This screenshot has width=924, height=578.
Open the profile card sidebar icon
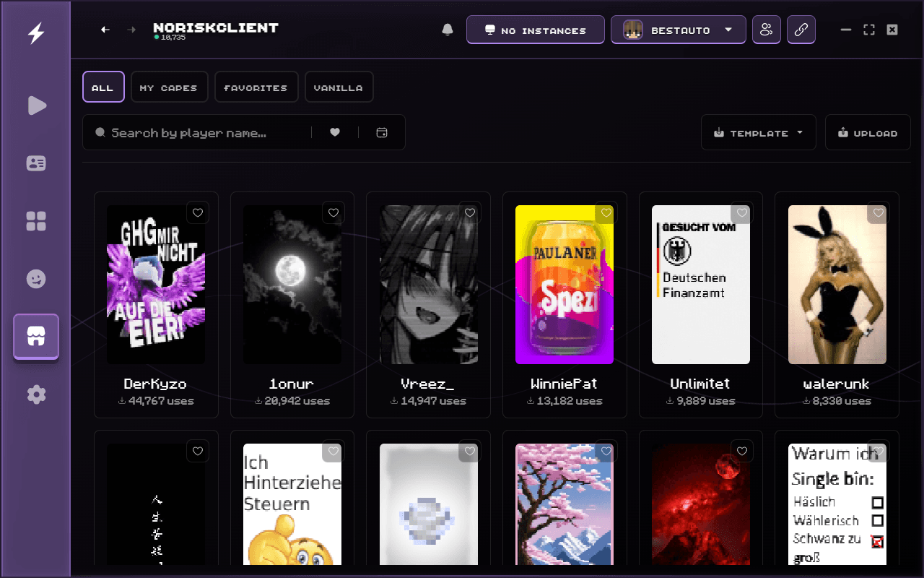pos(36,163)
